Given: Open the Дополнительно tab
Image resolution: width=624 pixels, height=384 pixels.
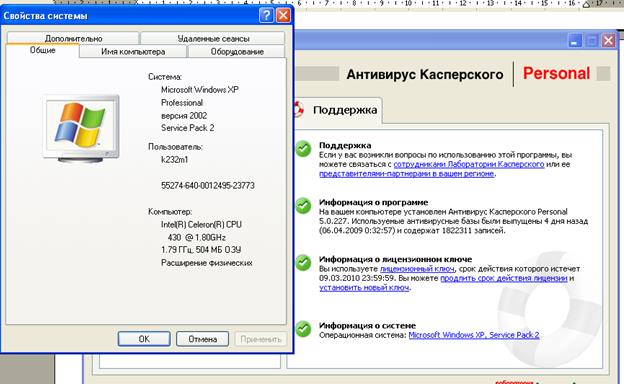Looking at the screenshot, I should click(73, 39).
